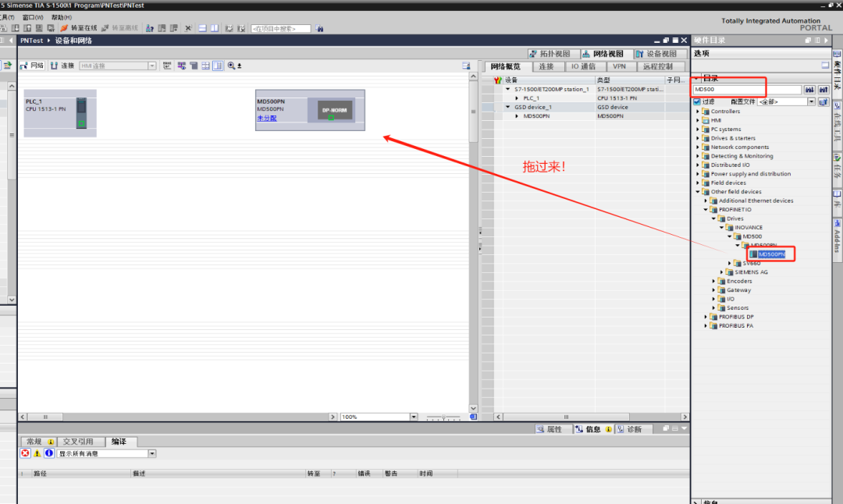Collapse the S7-1500/ET200MP station_1 row

507,89
